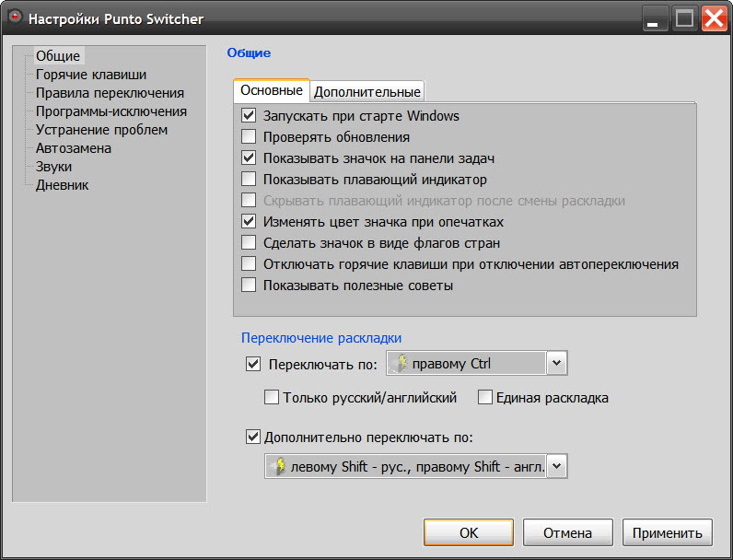Open the 'Дневник' settings section
Image resolution: width=733 pixels, height=560 pixels.
(x=62, y=185)
